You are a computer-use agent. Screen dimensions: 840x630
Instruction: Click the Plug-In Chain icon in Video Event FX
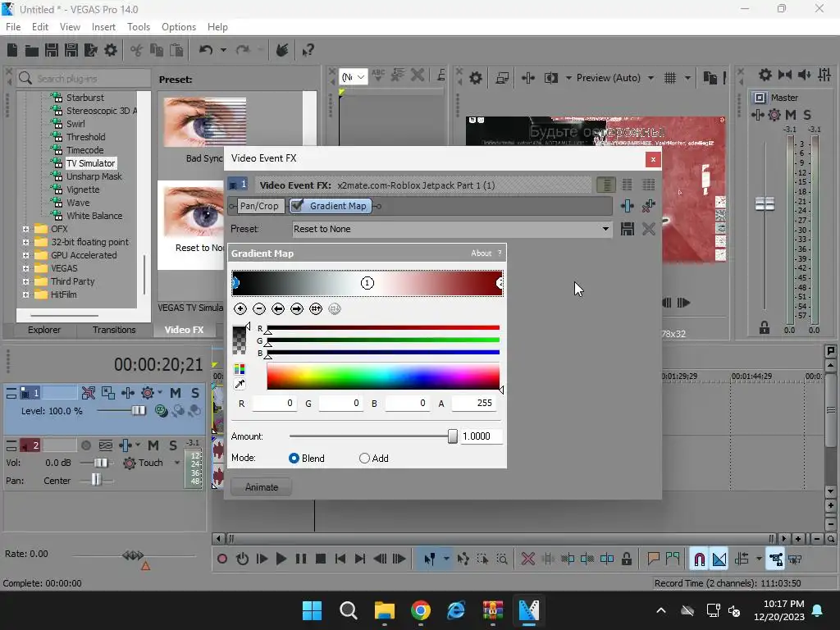tap(628, 206)
